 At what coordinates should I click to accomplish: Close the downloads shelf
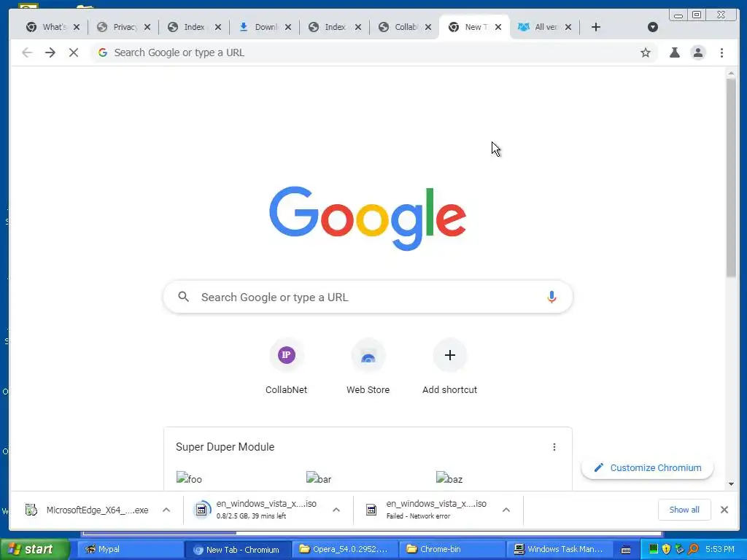click(724, 510)
